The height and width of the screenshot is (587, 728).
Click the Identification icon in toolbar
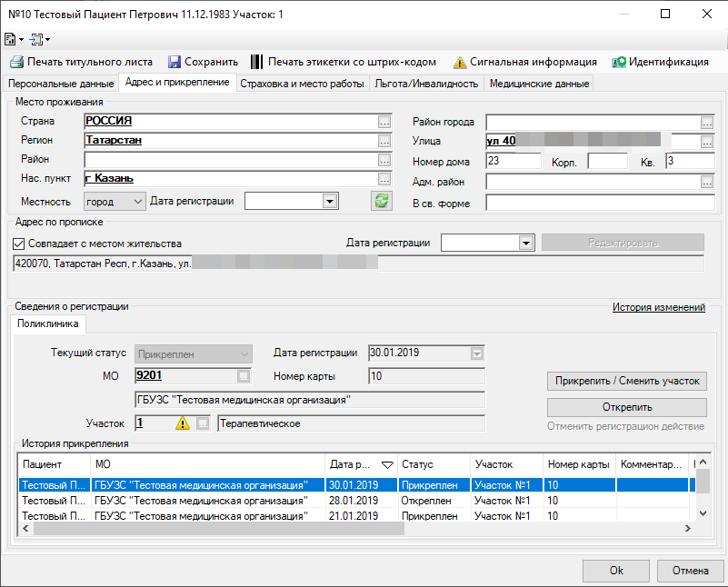tap(619, 62)
